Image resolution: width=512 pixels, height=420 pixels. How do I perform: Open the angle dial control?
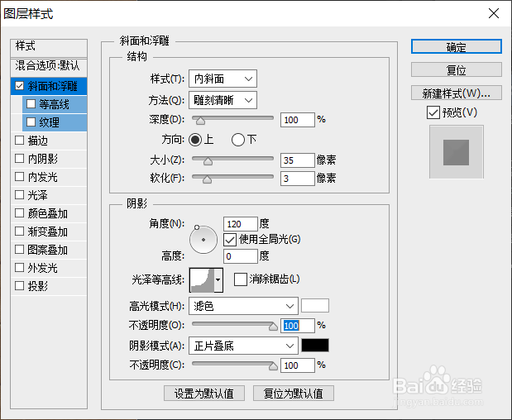coord(203,240)
